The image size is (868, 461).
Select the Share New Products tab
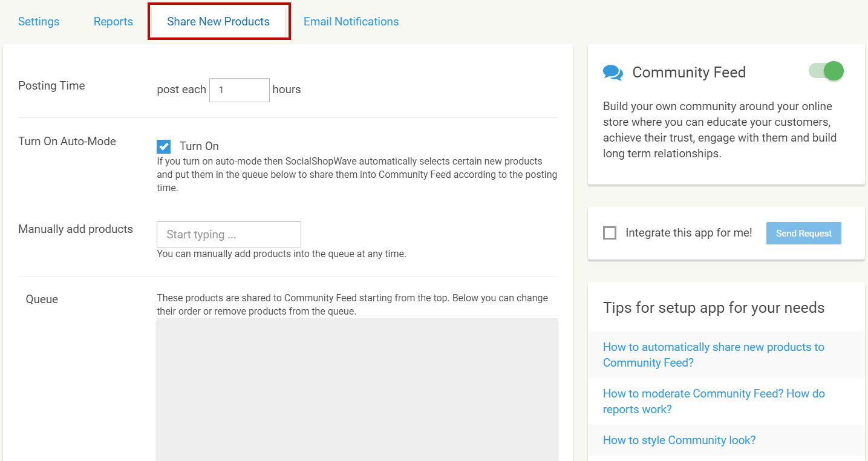(218, 22)
